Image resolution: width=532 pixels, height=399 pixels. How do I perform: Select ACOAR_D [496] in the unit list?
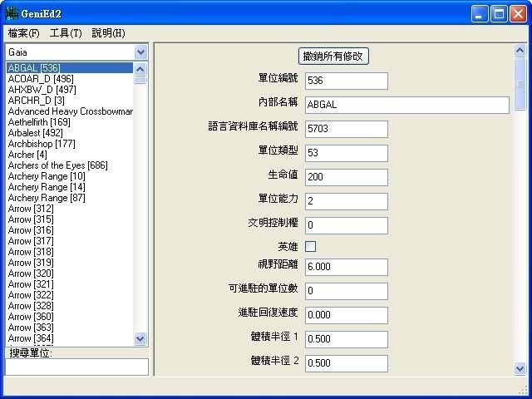70,79
